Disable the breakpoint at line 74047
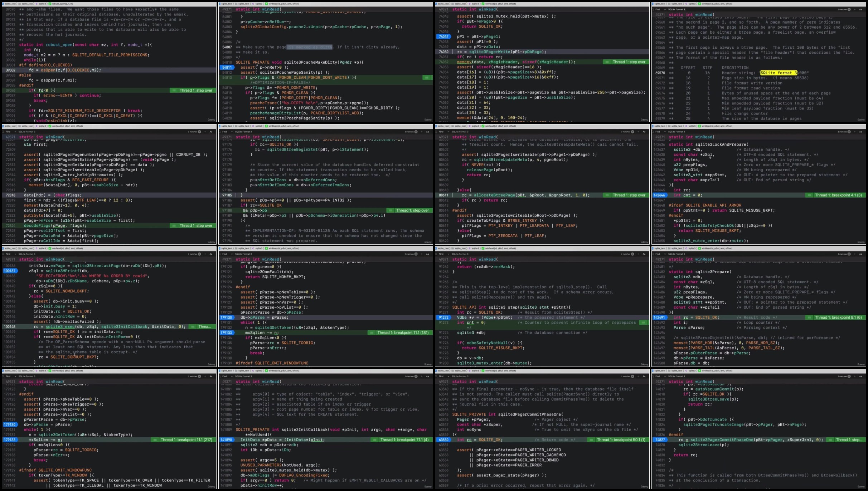The image size is (868, 491). (443, 36)
